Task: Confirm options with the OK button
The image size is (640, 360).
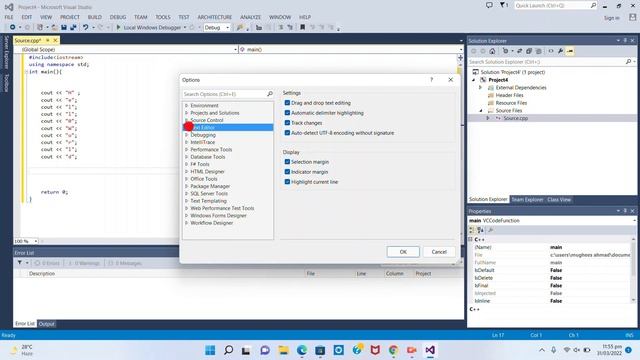Action: click(x=403, y=252)
